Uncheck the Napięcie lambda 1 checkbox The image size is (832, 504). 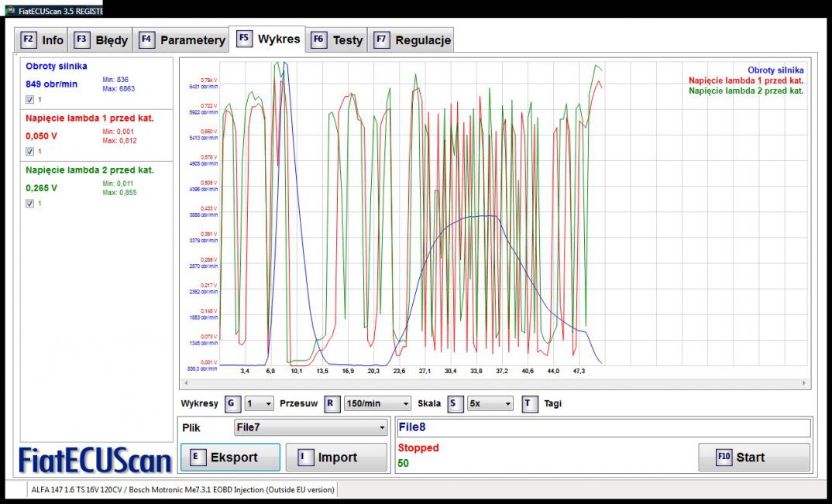click(x=29, y=151)
